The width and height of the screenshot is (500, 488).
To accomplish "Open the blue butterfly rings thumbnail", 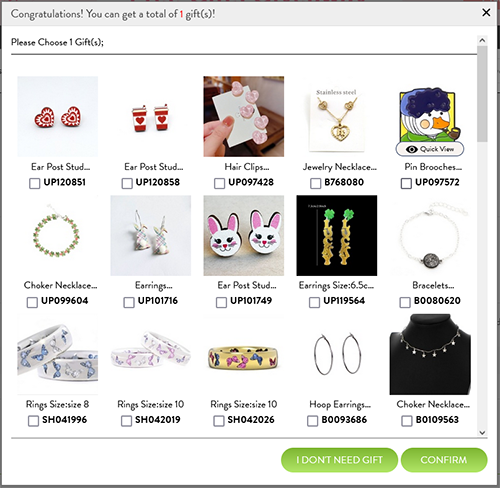I will coord(58,354).
